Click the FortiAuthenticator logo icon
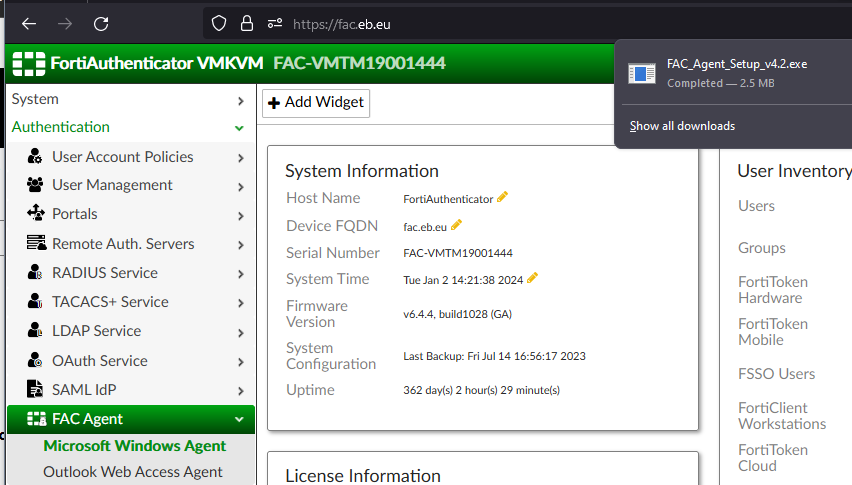Screen dimensions: 852x485 [x=28, y=63]
